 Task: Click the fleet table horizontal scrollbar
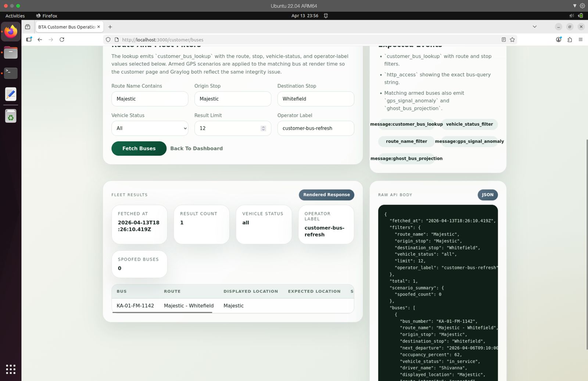click(x=162, y=312)
